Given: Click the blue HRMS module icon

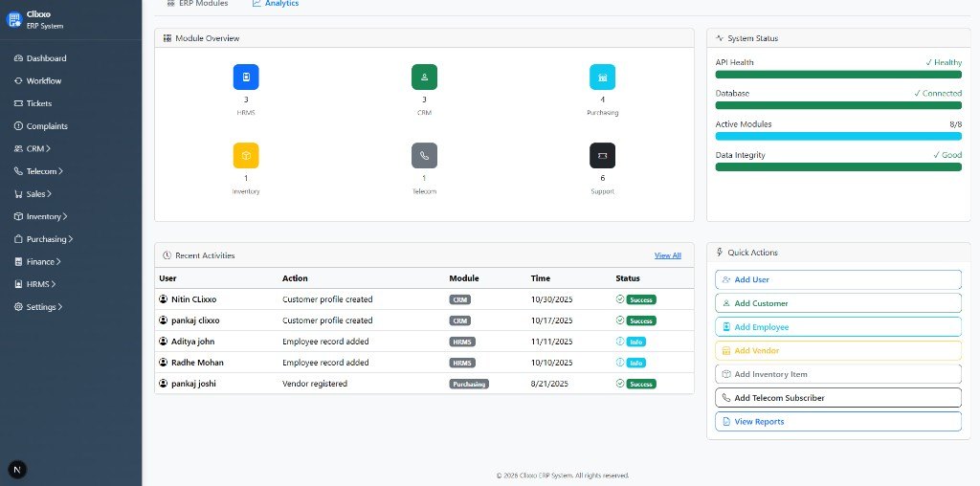Looking at the screenshot, I should [246, 77].
